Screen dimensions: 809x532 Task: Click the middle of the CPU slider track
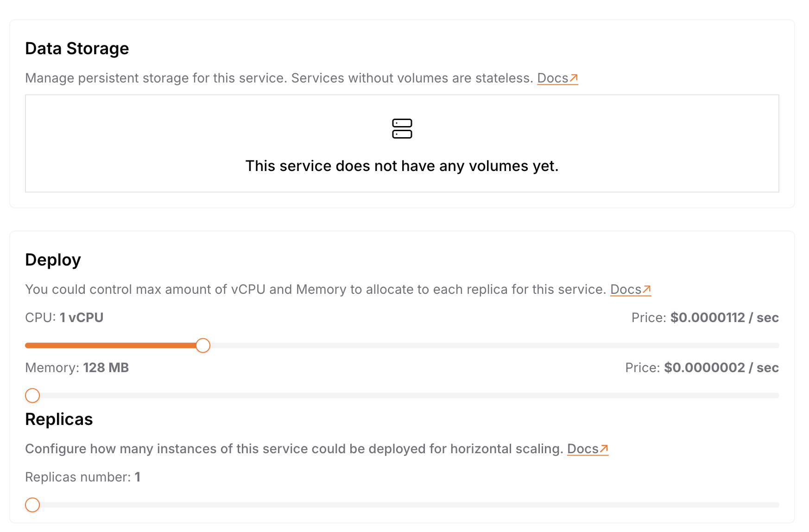pos(402,345)
